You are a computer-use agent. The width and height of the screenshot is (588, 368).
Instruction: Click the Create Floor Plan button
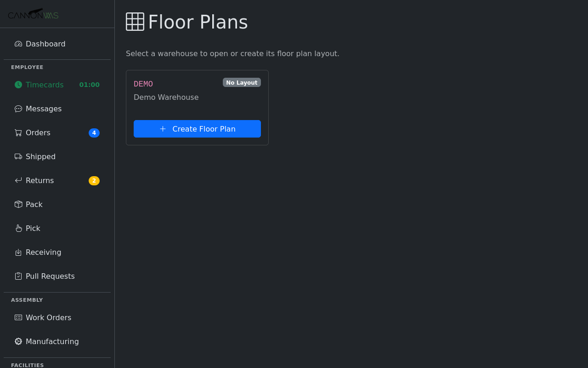click(197, 129)
